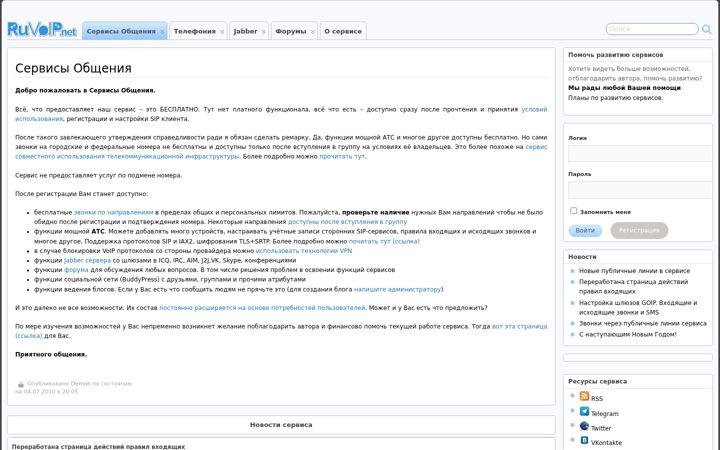Click the Войти button
The height and width of the screenshot is (450, 720).
[x=585, y=231]
